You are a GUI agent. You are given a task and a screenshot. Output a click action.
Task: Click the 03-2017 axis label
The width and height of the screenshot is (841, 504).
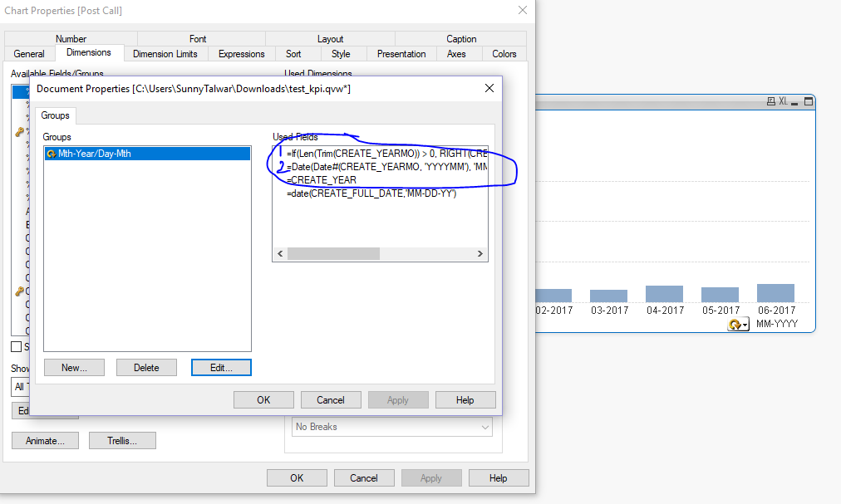click(x=610, y=311)
